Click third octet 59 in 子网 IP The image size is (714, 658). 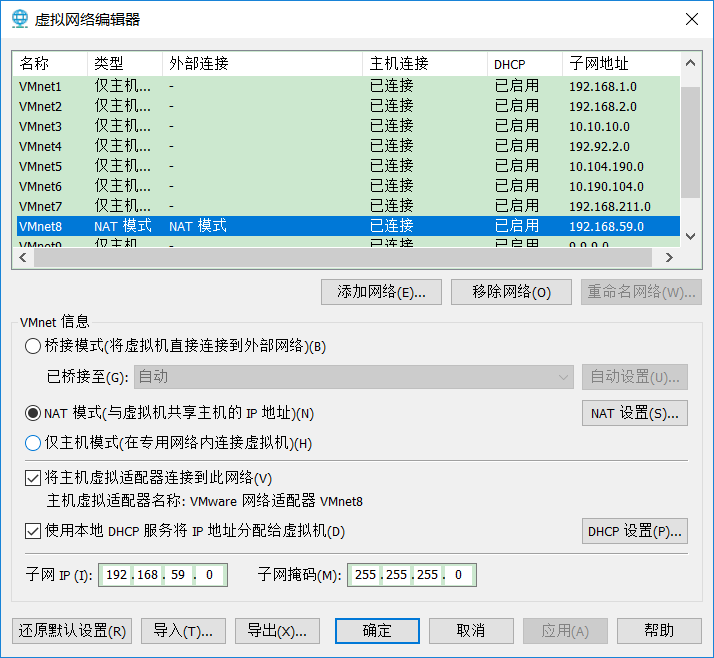(178, 575)
